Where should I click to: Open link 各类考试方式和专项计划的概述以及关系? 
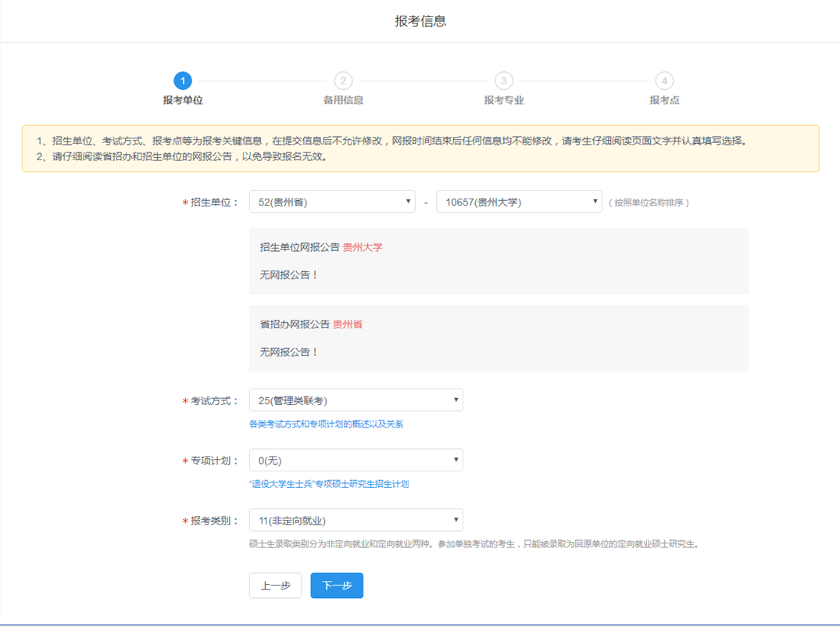click(x=326, y=425)
